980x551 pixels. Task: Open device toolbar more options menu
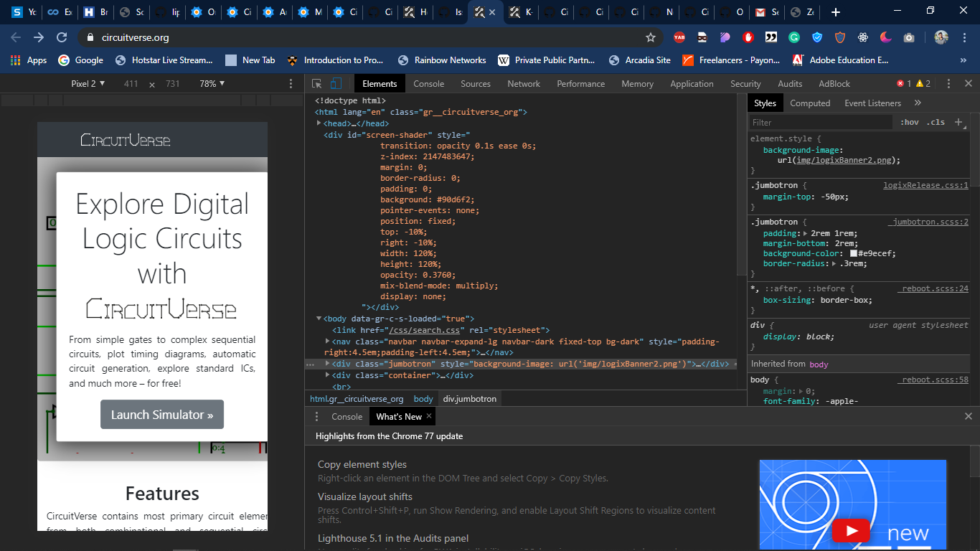(x=291, y=84)
